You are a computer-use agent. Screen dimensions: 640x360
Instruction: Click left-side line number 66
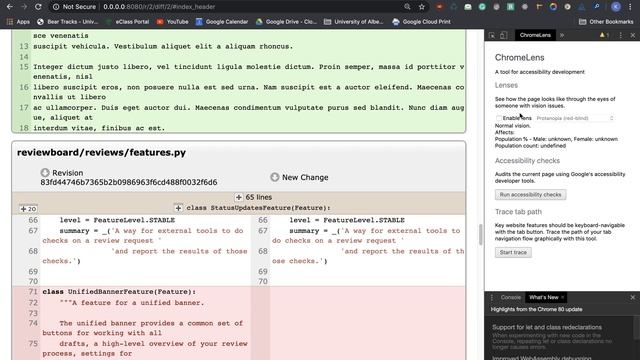coord(33,220)
